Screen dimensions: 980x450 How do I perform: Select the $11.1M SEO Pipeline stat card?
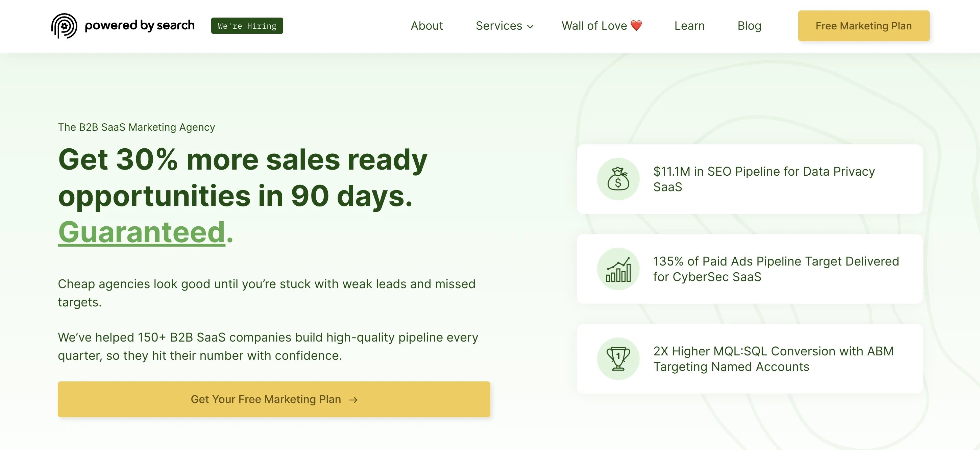pos(750,179)
